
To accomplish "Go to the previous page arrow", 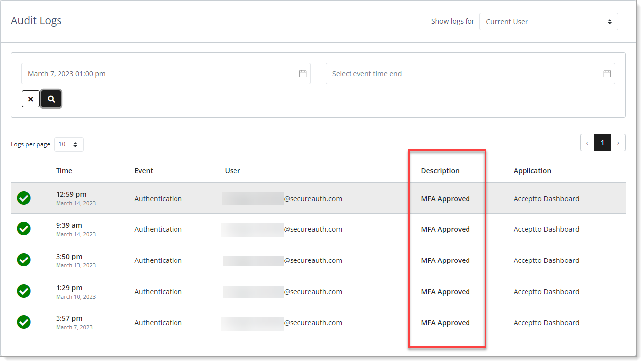I will coord(587,143).
